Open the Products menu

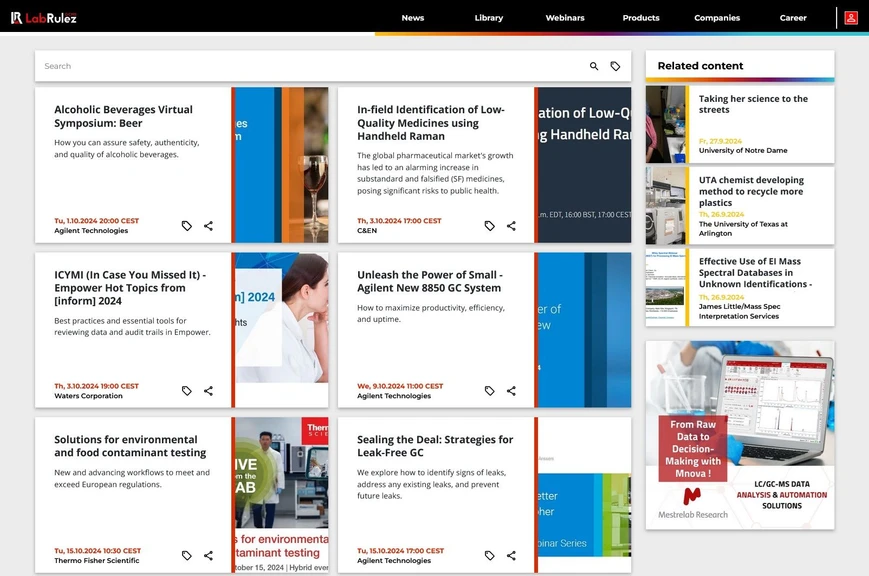[641, 18]
